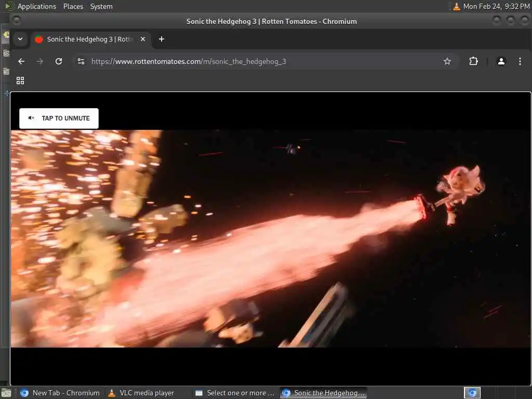Switch to Select one or more taskbar window
Image resolution: width=532 pixels, height=399 pixels.
(235, 393)
